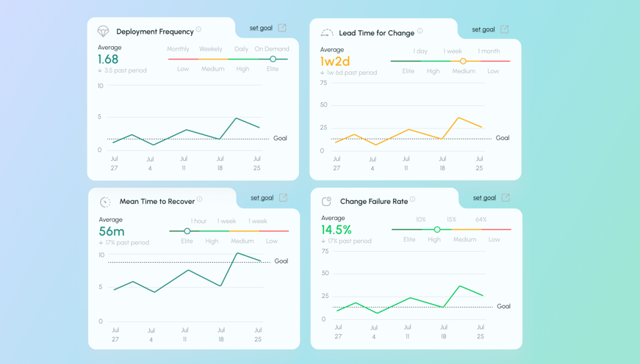Open Lead Time for Change external link icon

pos(505,29)
